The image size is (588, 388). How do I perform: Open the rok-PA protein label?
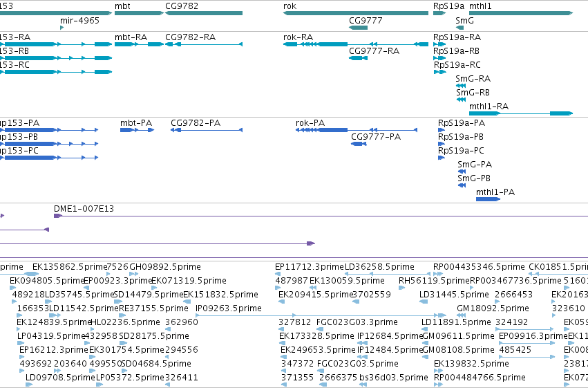point(310,123)
